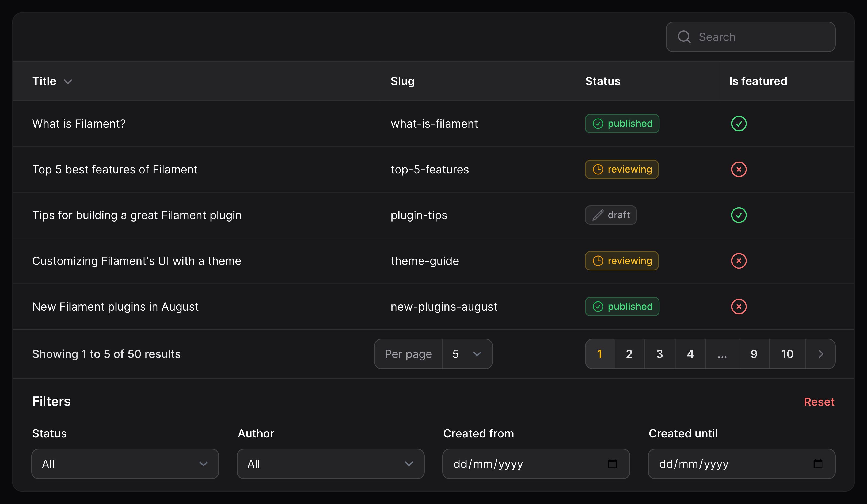
Task: Go to page 3 in pagination
Action: pos(660,354)
